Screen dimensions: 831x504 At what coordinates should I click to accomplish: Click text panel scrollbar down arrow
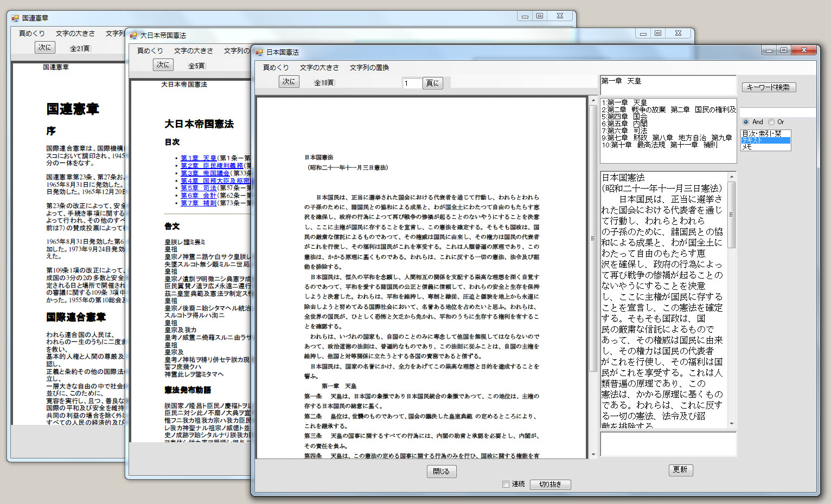[x=732, y=424]
